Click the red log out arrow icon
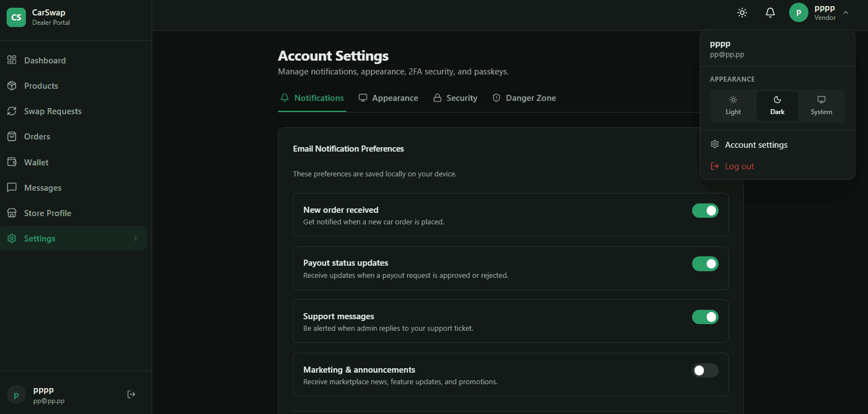This screenshot has width=868, height=414. click(715, 166)
